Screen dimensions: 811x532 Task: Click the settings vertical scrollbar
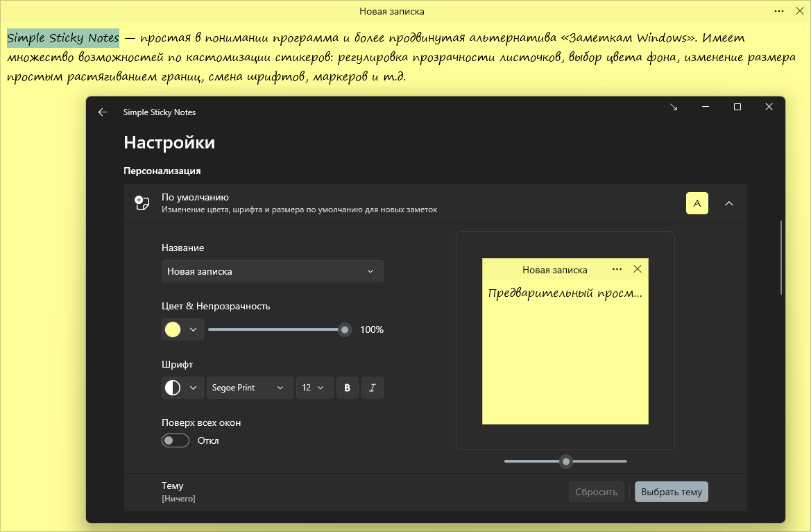(x=780, y=257)
